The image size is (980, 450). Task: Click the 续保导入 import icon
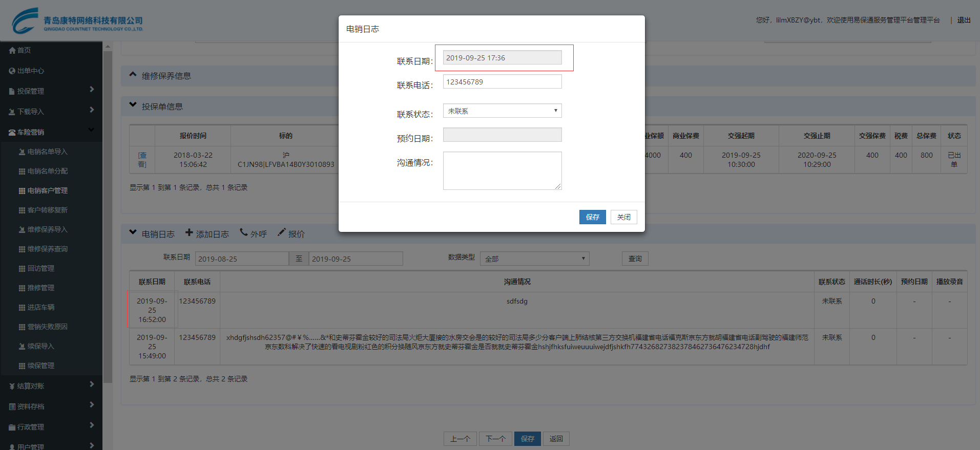click(22, 346)
